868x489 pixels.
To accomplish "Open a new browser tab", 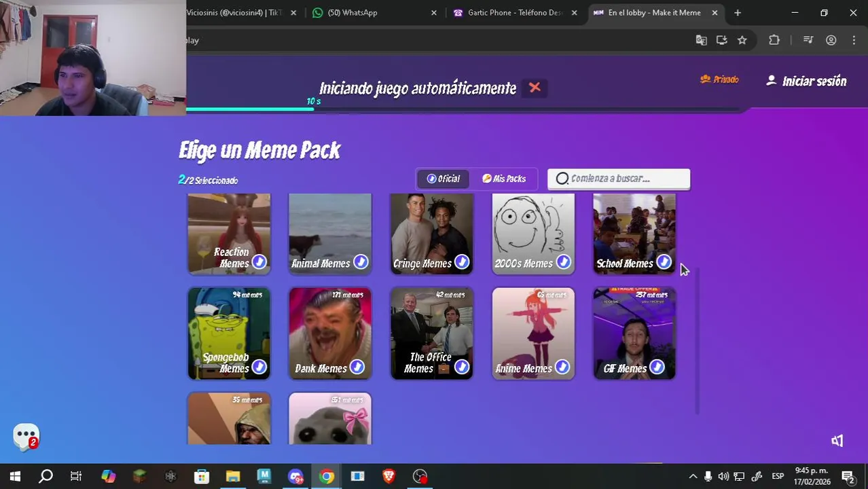I will [738, 12].
